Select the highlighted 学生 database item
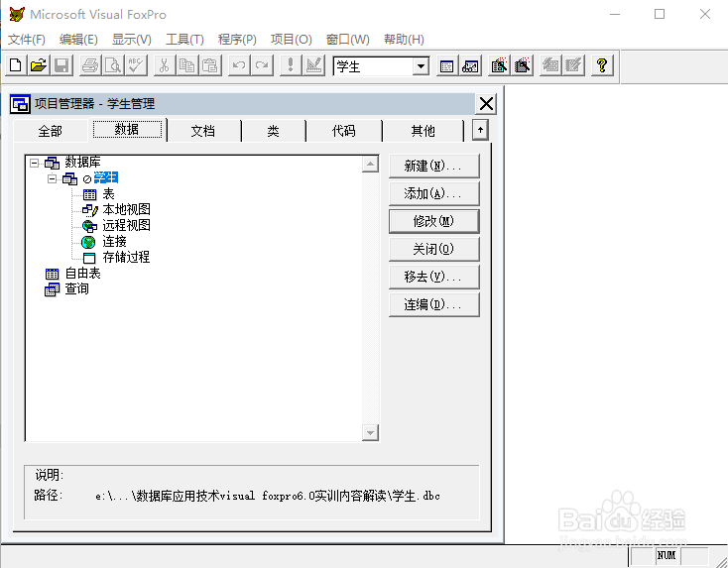Screen dimensions: 728x568 pos(106,177)
